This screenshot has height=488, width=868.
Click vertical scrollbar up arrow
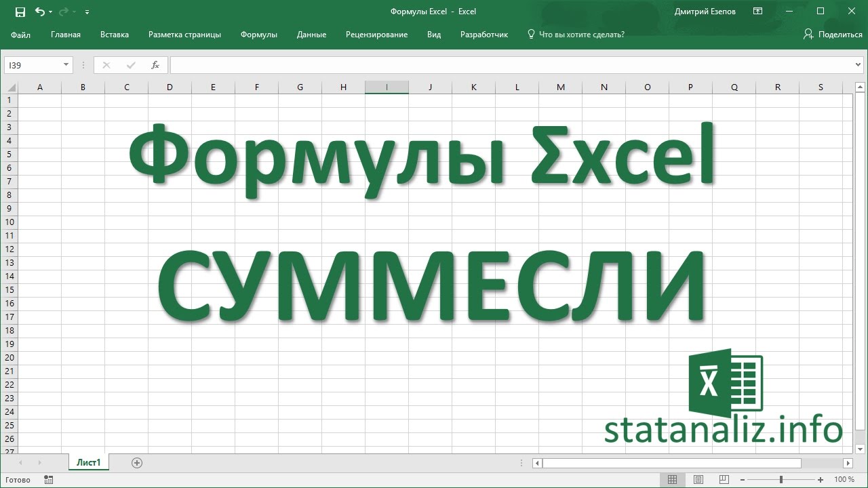pyautogui.click(x=860, y=87)
